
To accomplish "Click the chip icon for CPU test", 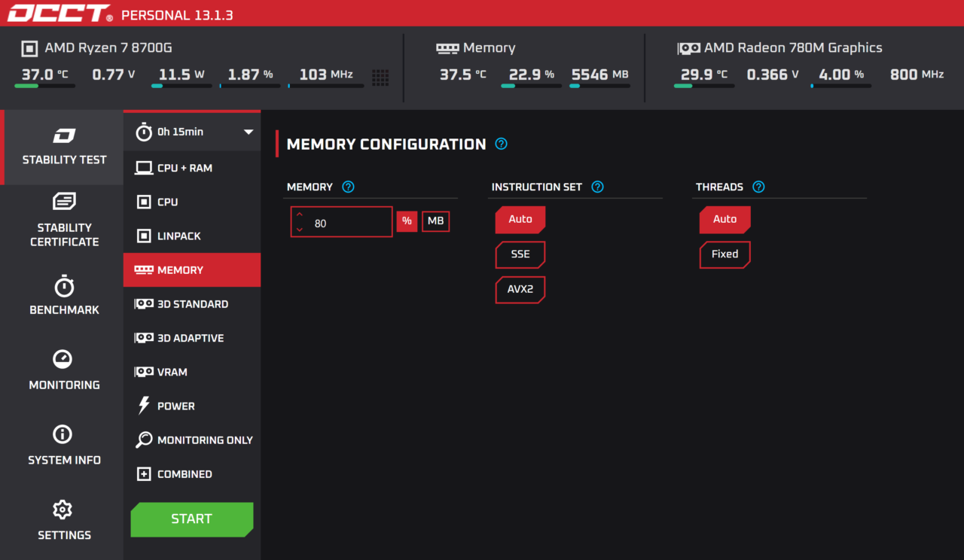I will click(144, 202).
